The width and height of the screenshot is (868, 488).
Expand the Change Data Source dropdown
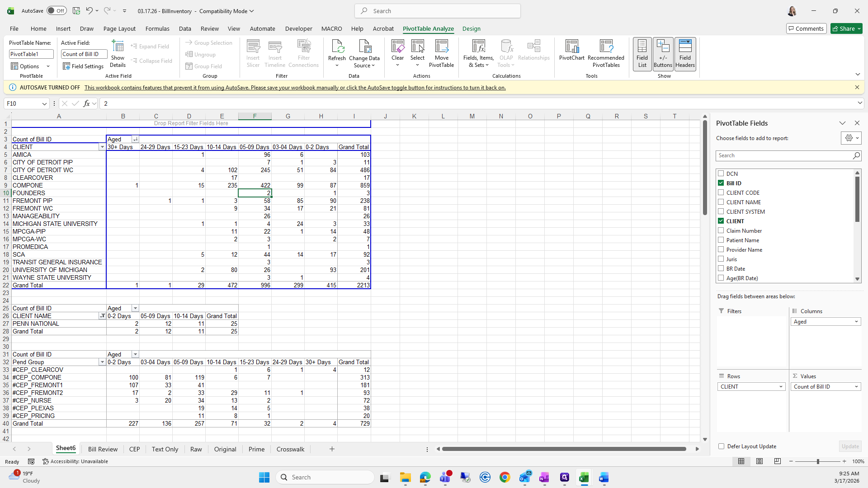pos(373,66)
